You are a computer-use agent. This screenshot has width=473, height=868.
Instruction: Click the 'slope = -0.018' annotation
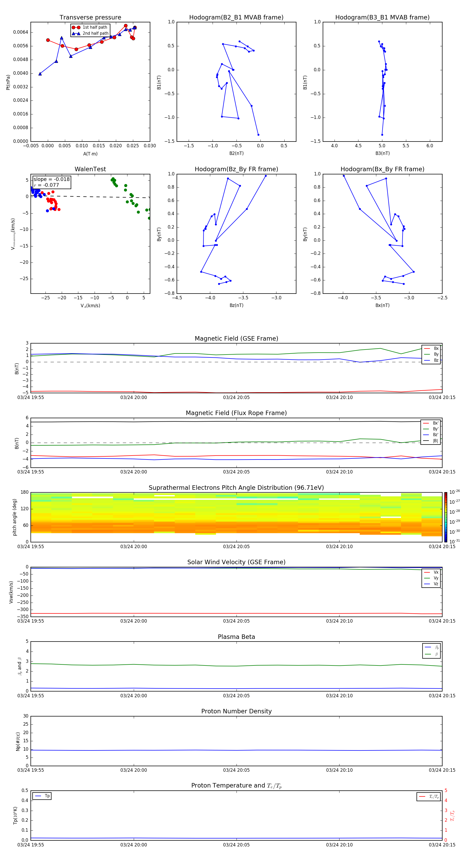pos(52,179)
